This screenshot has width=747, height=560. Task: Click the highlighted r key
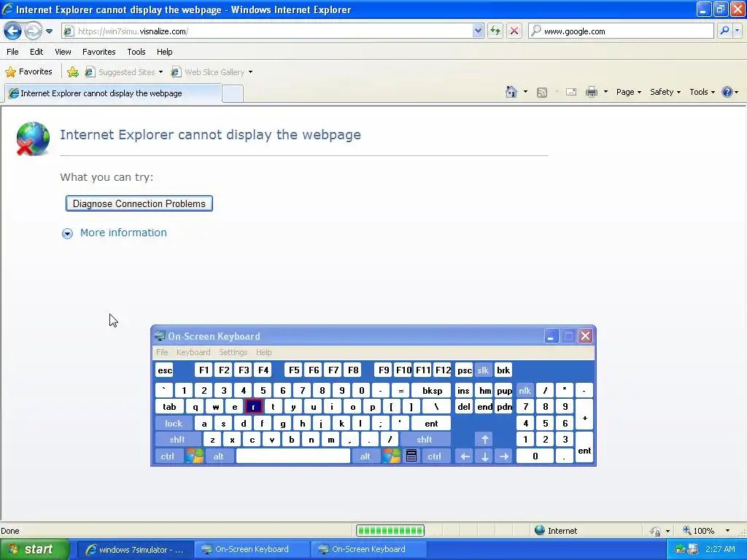tap(253, 407)
